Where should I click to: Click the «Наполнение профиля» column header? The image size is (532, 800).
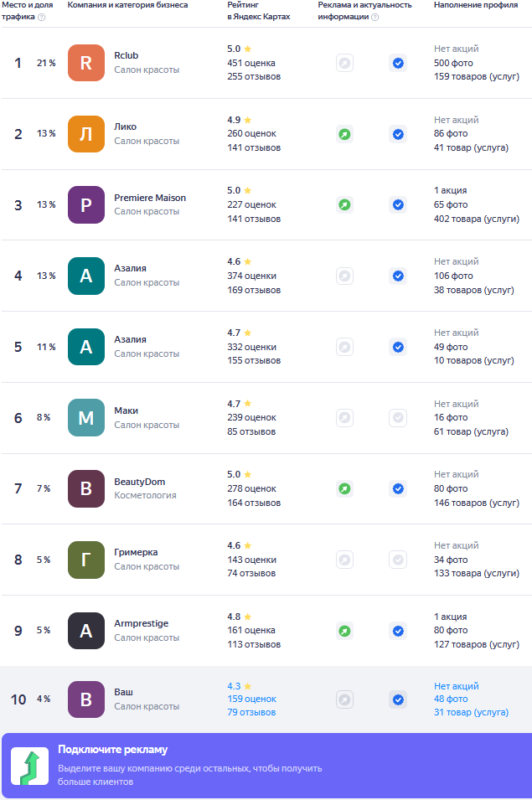coord(469,5)
